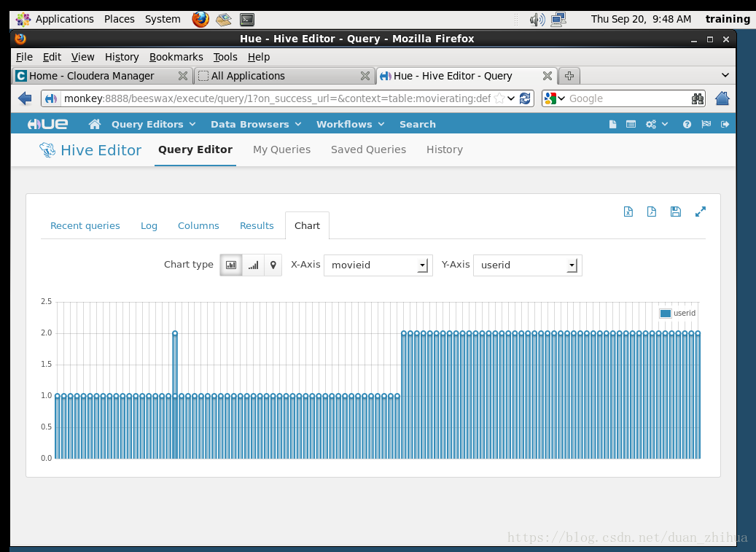The height and width of the screenshot is (552, 756).
Task: Launch Firefox from the GNOME panel
Action: (200, 19)
